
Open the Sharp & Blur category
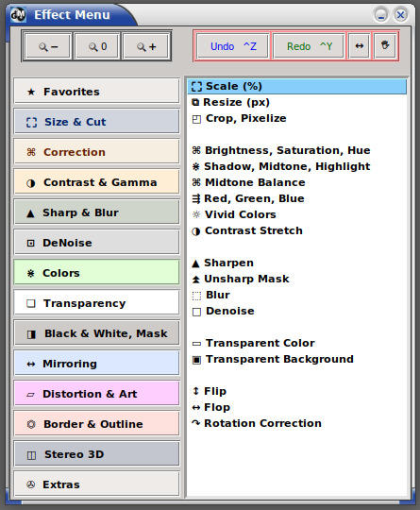pyautogui.click(x=96, y=212)
